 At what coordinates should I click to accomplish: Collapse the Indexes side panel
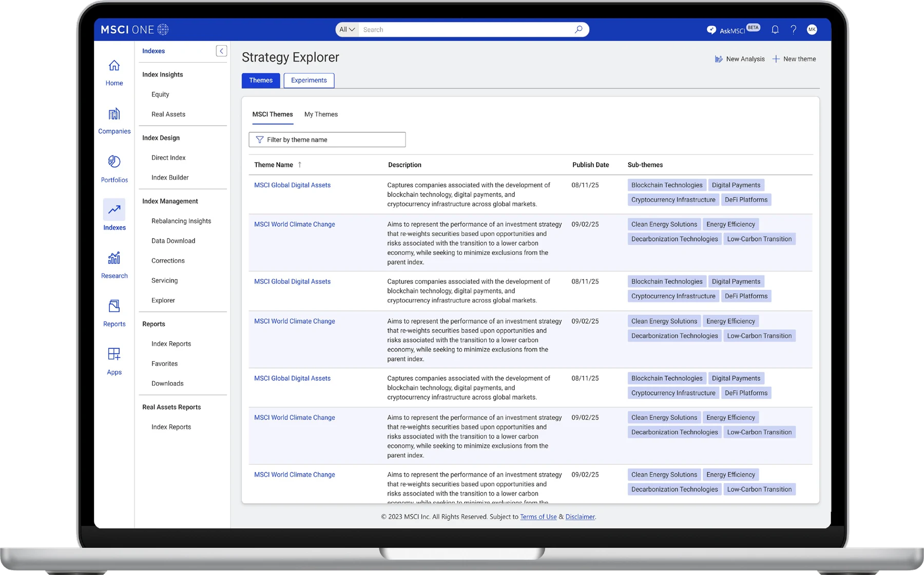pos(221,51)
